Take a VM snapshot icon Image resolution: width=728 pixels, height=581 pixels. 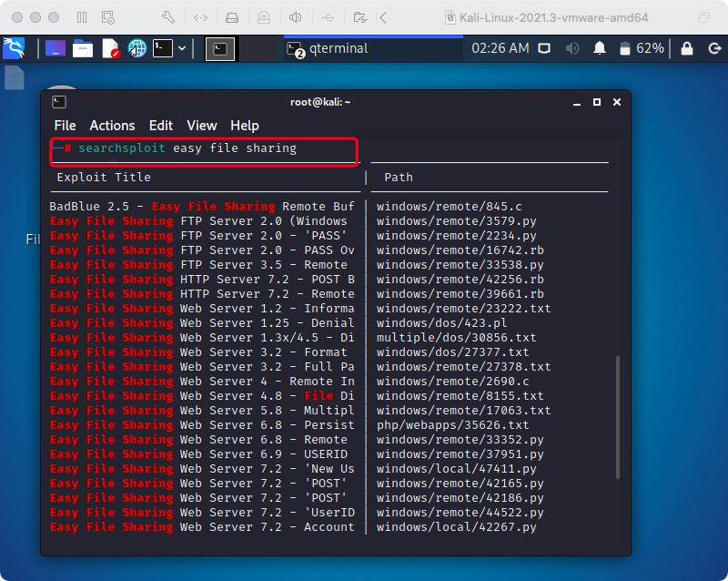[x=107, y=17]
